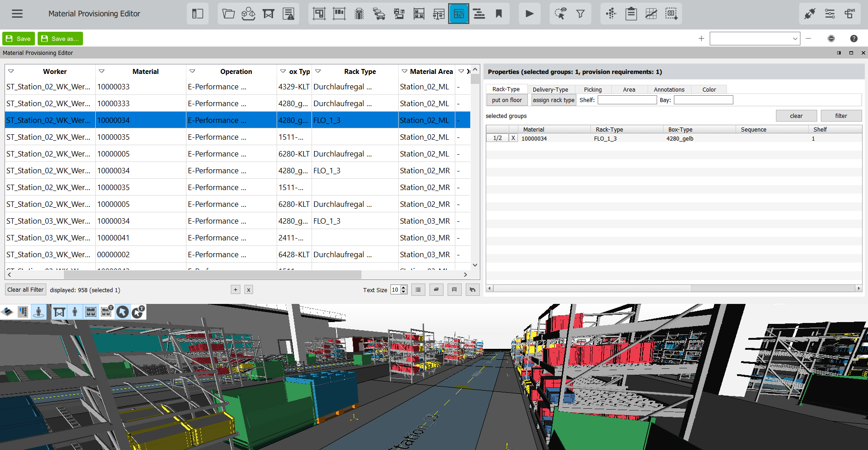Toggle worker figure visibility in 3D view

pyautogui.click(x=75, y=312)
